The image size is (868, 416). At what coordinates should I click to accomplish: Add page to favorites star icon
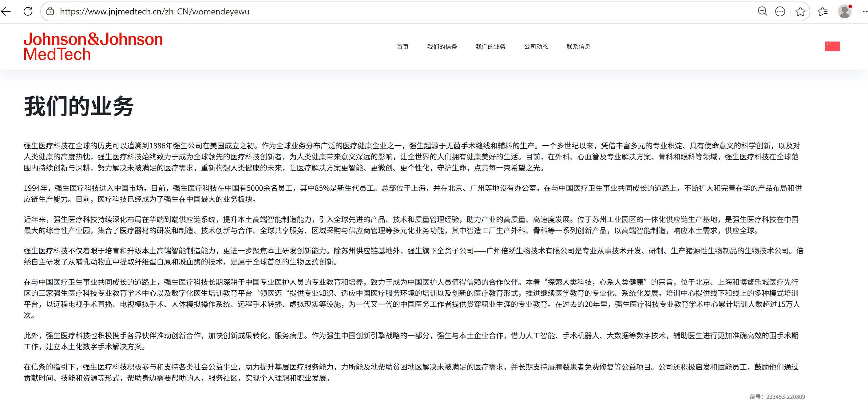click(x=800, y=11)
